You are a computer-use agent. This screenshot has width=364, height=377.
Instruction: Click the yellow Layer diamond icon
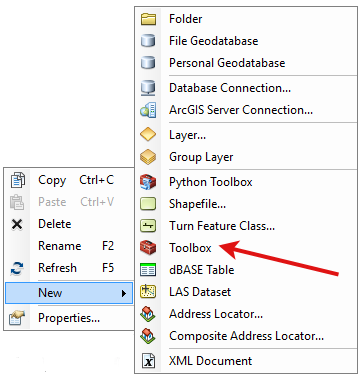click(x=148, y=135)
